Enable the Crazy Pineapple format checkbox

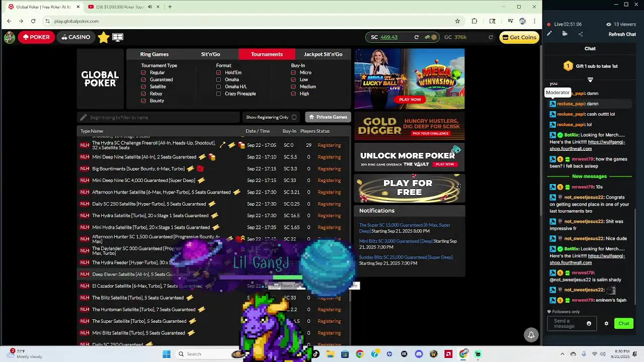click(218, 94)
